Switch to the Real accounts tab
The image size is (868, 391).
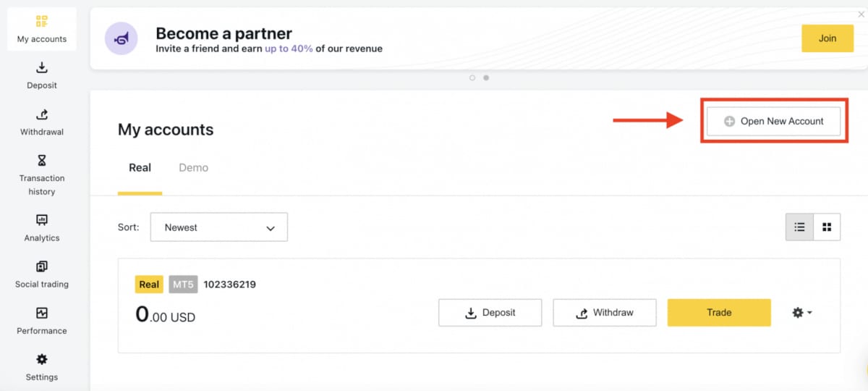tap(140, 168)
